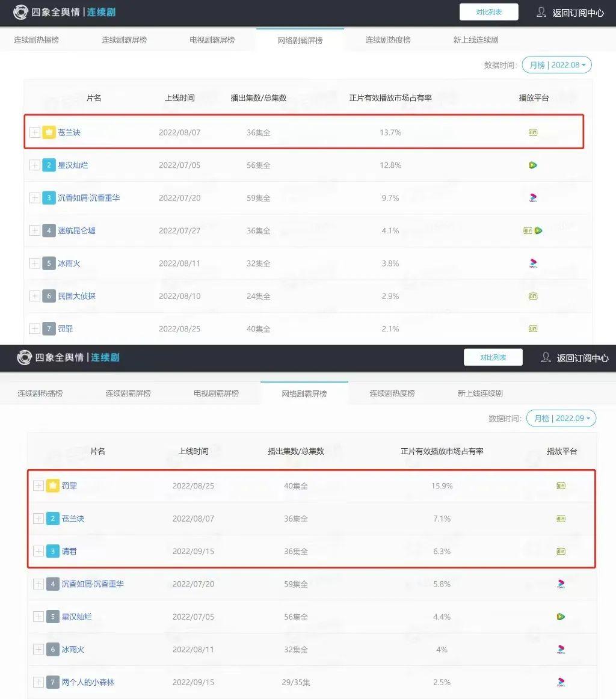Click Tencent Video icon in 迷航昆仑墟 row
Viewport: 616px width, 699px height.
click(538, 230)
